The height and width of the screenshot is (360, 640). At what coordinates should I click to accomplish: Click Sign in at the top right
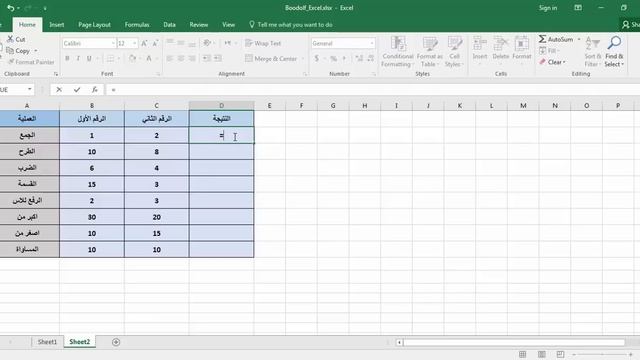pyautogui.click(x=548, y=8)
